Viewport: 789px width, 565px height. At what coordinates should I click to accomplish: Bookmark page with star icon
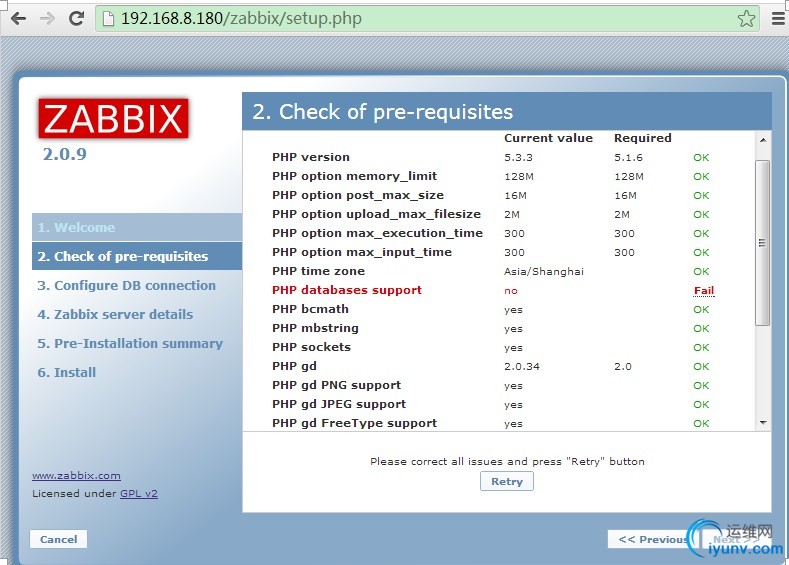[x=746, y=19]
